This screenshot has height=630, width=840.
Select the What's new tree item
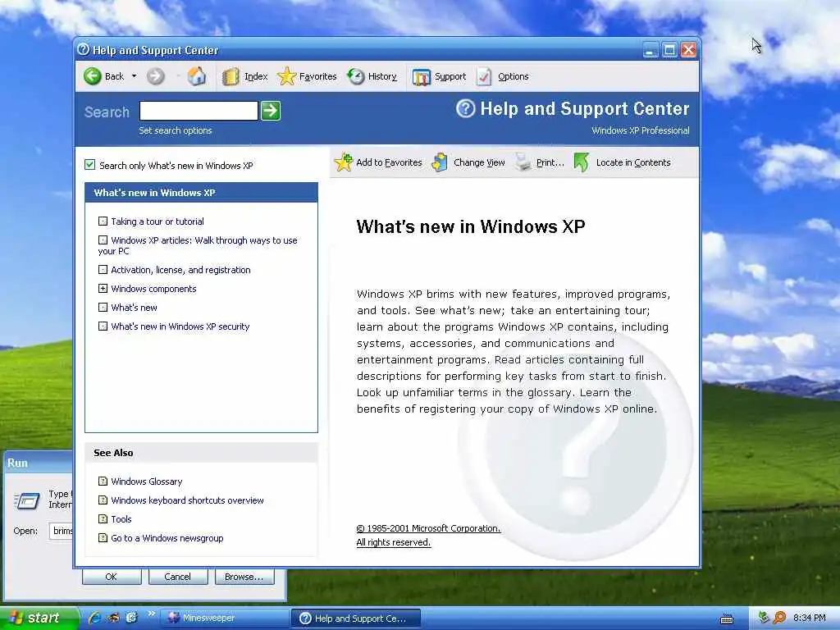pyautogui.click(x=134, y=308)
